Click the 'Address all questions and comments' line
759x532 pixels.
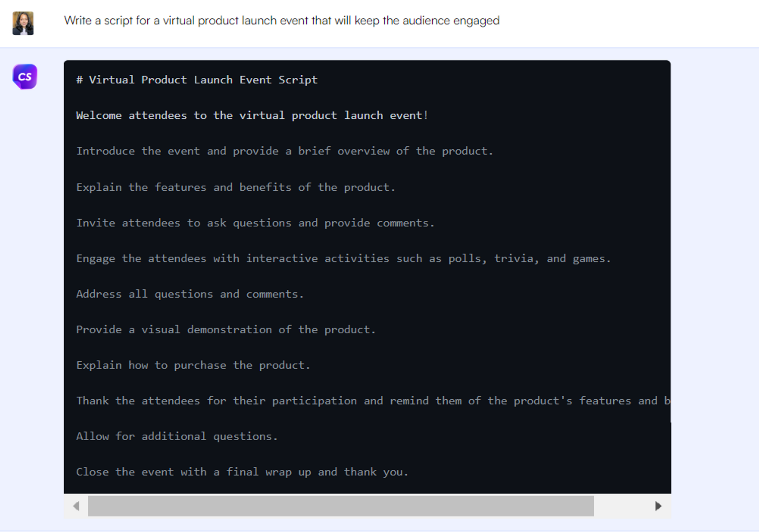click(x=190, y=294)
